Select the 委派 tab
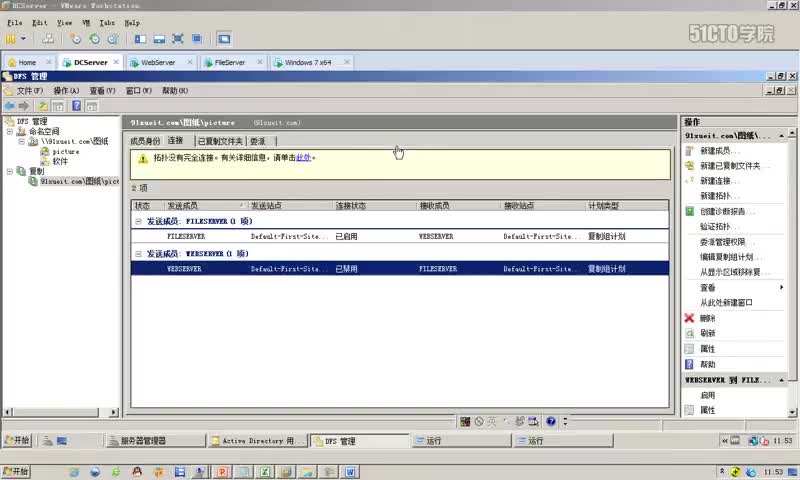The image size is (800, 480). tap(258, 141)
